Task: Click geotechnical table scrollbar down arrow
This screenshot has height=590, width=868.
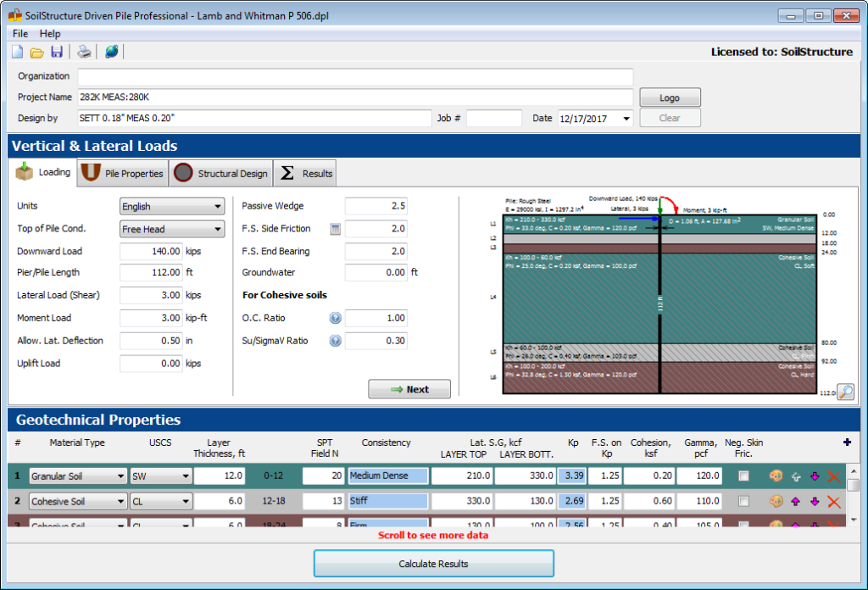Action: [x=853, y=520]
